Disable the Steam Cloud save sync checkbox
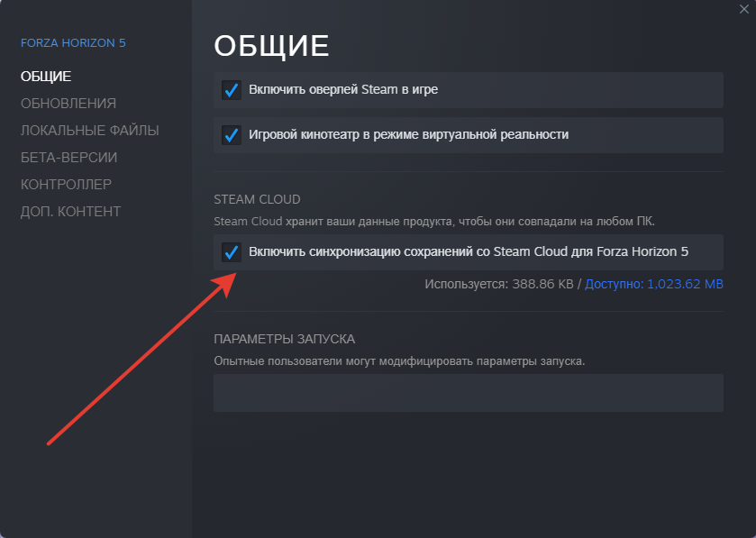This screenshot has width=756, height=538. tap(231, 252)
